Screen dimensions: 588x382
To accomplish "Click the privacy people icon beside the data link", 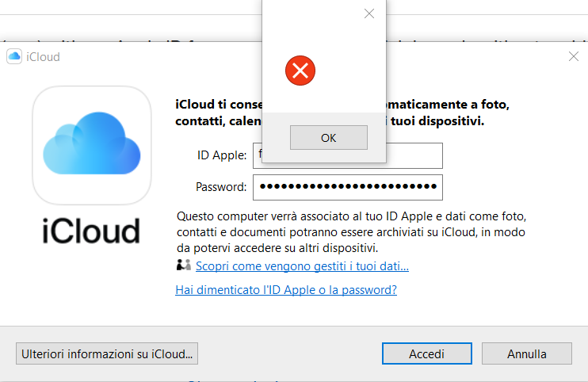I will 183,265.
